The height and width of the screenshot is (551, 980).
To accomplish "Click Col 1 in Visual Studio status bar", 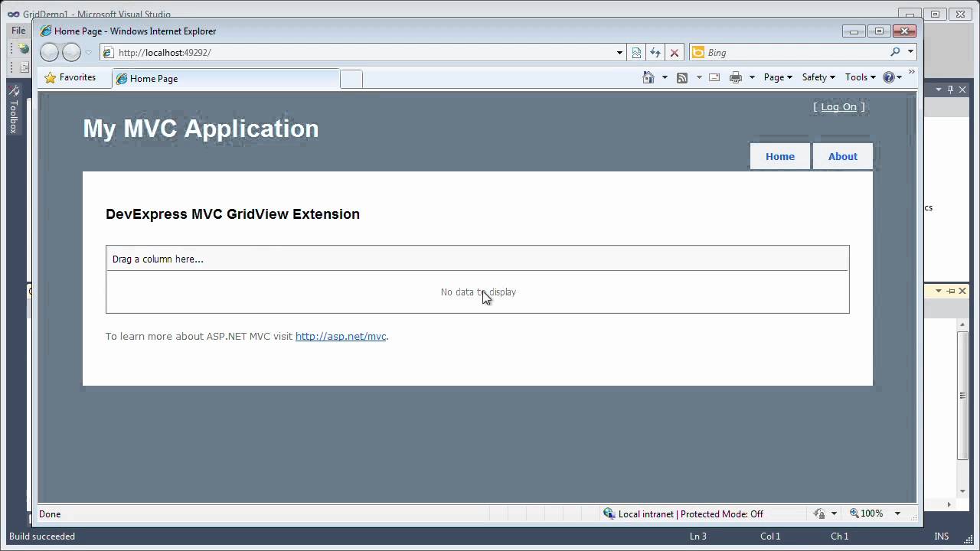I will pyautogui.click(x=770, y=536).
